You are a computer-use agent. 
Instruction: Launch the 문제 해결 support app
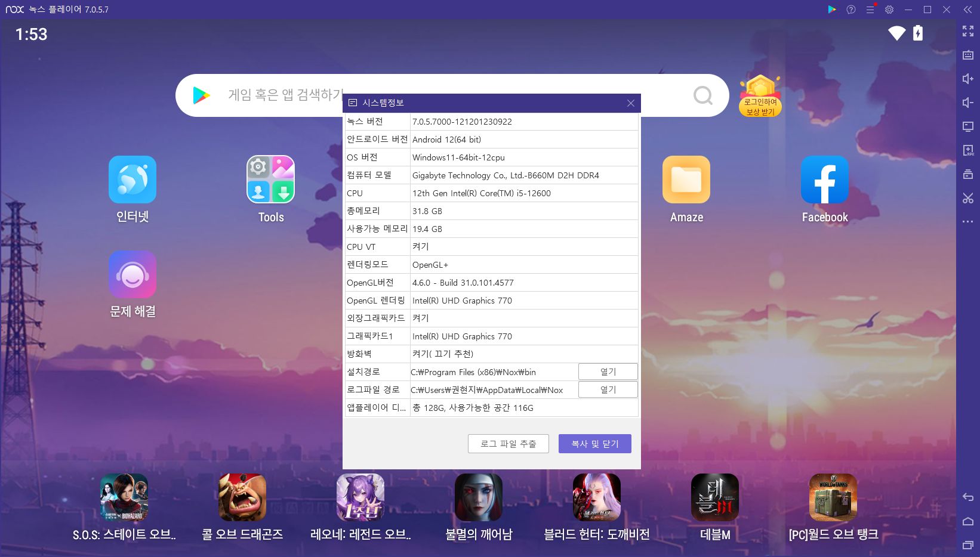[132, 274]
